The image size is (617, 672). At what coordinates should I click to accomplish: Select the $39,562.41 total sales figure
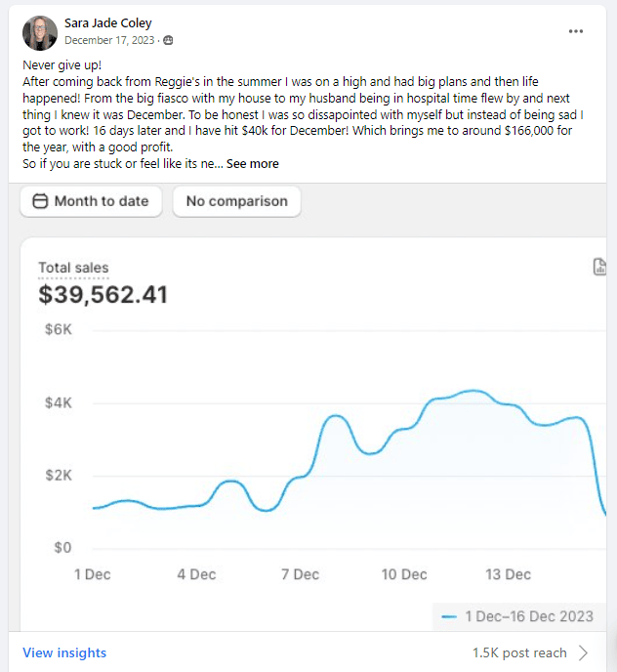point(103,294)
